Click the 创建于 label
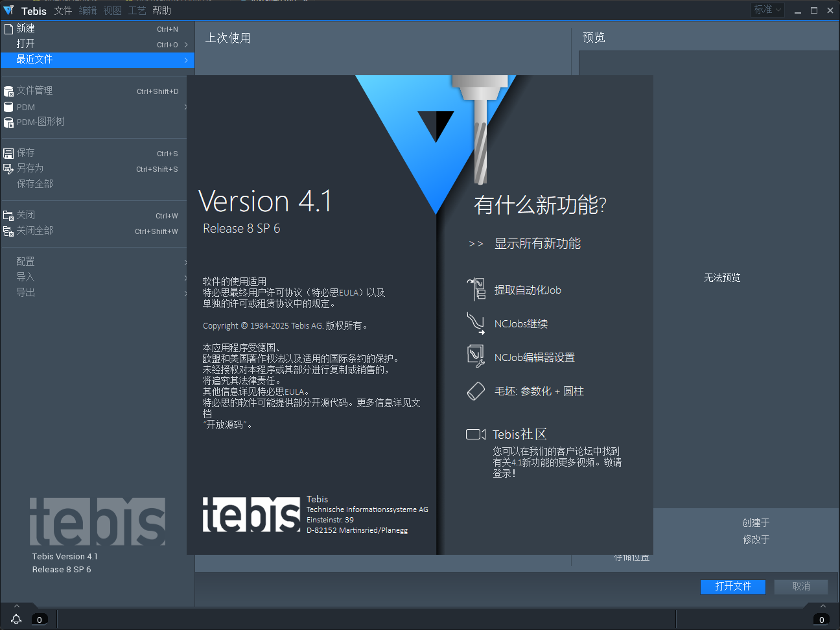This screenshot has width=840, height=630. point(756,523)
